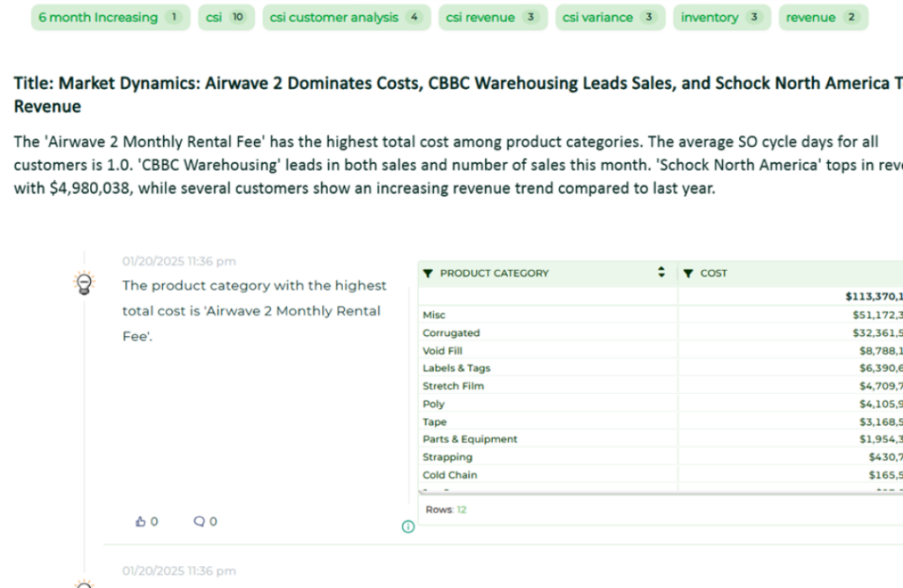Filter the Cost column
The image size is (903, 588).
pyautogui.click(x=688, y=273)
